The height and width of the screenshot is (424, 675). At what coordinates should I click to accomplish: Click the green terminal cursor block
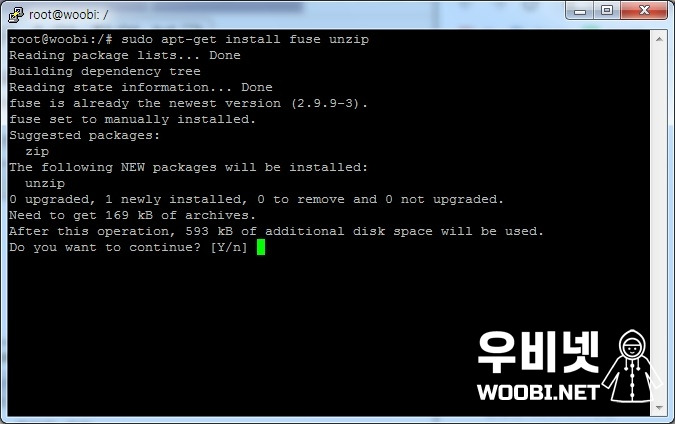tap(261, 247)
